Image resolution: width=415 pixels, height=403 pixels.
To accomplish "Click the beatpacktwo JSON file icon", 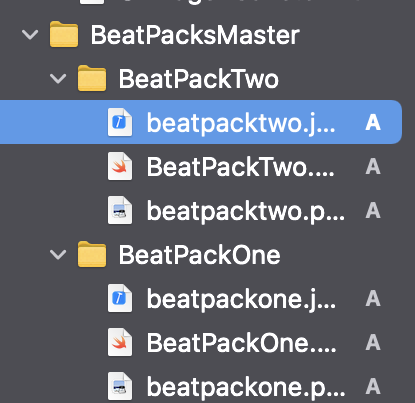I will pos(120,122).
